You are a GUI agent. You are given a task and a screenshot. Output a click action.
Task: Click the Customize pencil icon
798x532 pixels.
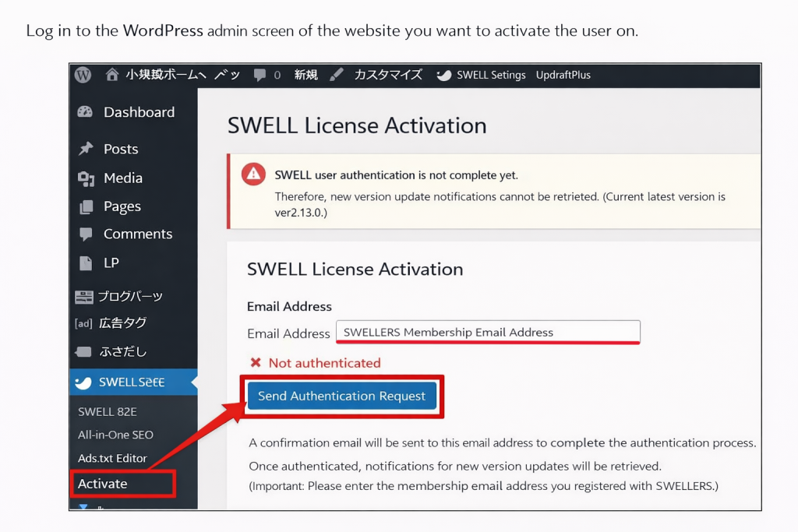[335, 75]
